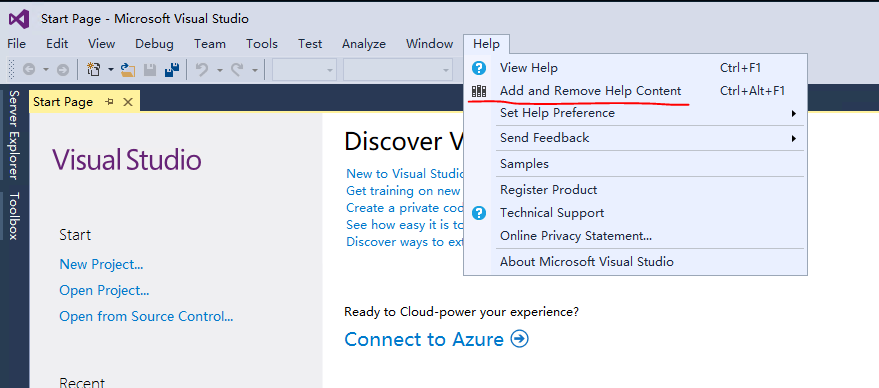This screenshot has height=388, width=879.
Task: Click the New Project toolbar icon
Action: [94, 70]
